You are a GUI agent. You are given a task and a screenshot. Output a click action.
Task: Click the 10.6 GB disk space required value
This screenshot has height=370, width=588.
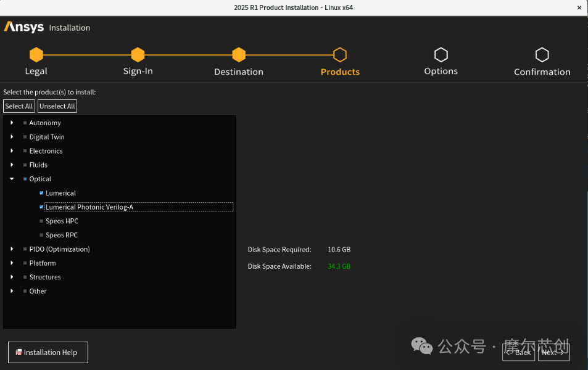[339, 250]
